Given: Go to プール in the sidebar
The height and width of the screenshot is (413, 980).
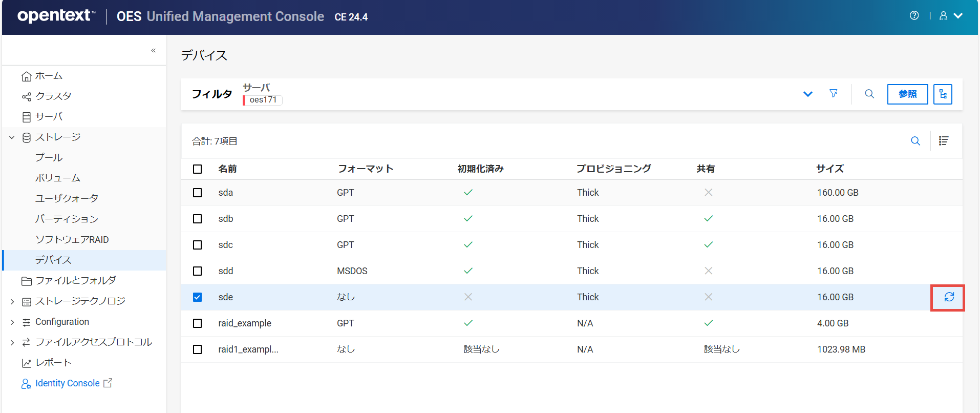Looking at the screenshot, I should pos(49,158).
